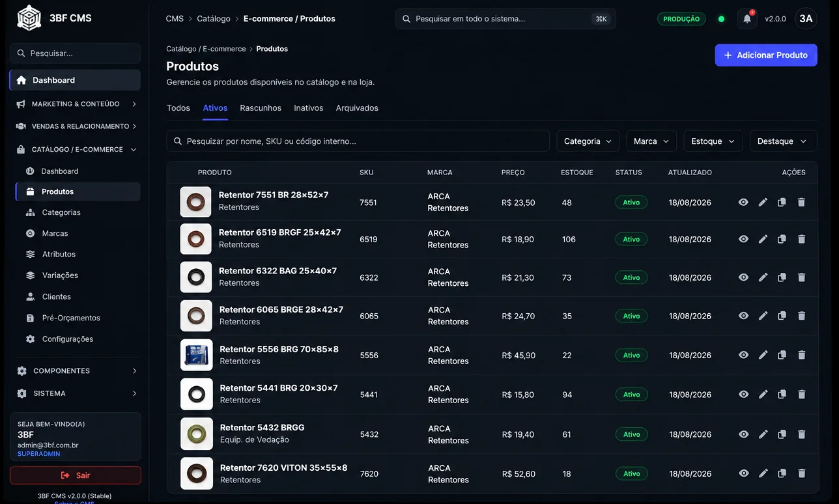Delete Retentor 7620 VITON via trash icon
Screen dimensions: 839x504
801,473
